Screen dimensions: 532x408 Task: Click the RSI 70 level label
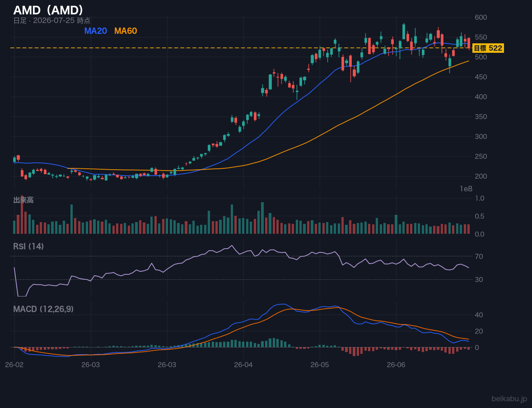click(x=479, y=256)
